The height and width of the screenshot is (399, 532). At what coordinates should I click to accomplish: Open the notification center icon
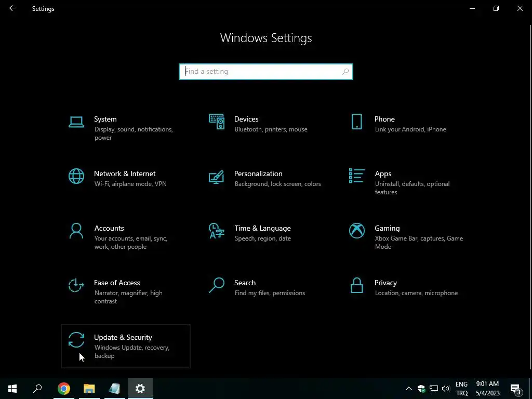[516, 389]
